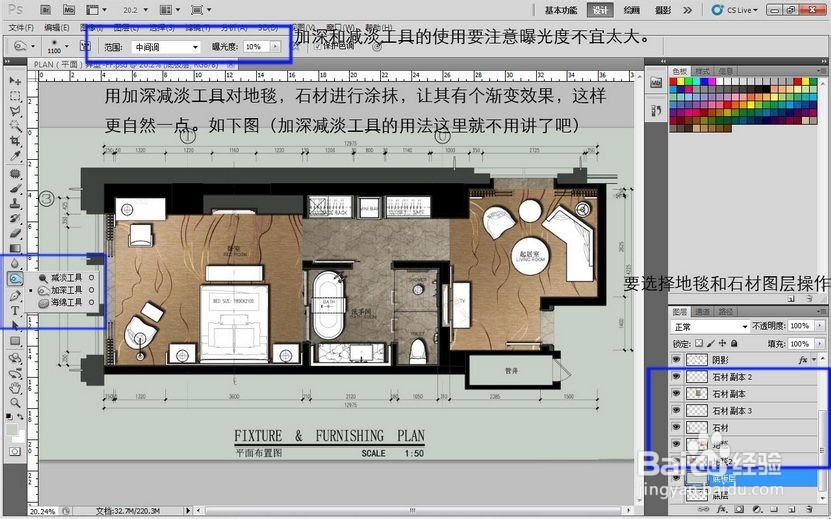This screenshot has width=831, height=519.
Task: Select the Pen tool
Action: [x=15, y=296]
